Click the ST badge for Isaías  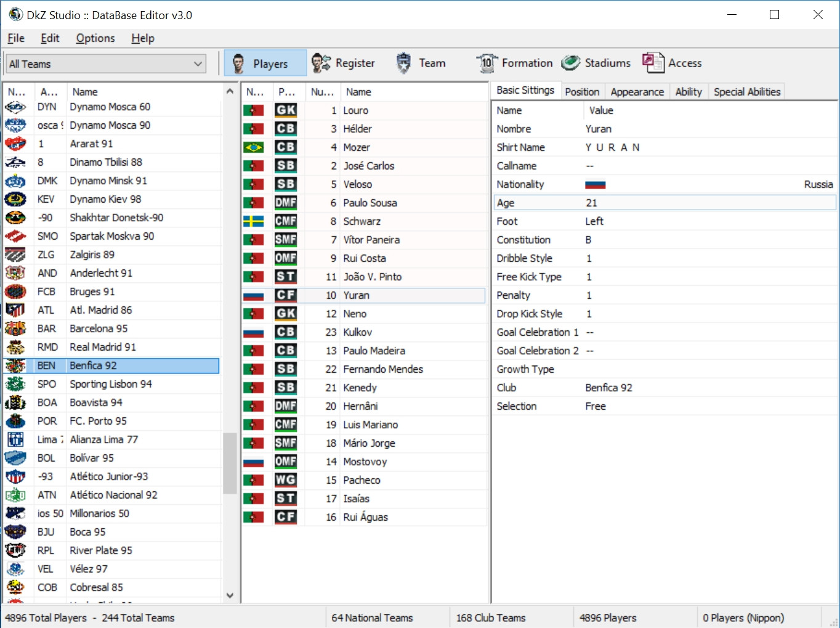tap(286, 499)
